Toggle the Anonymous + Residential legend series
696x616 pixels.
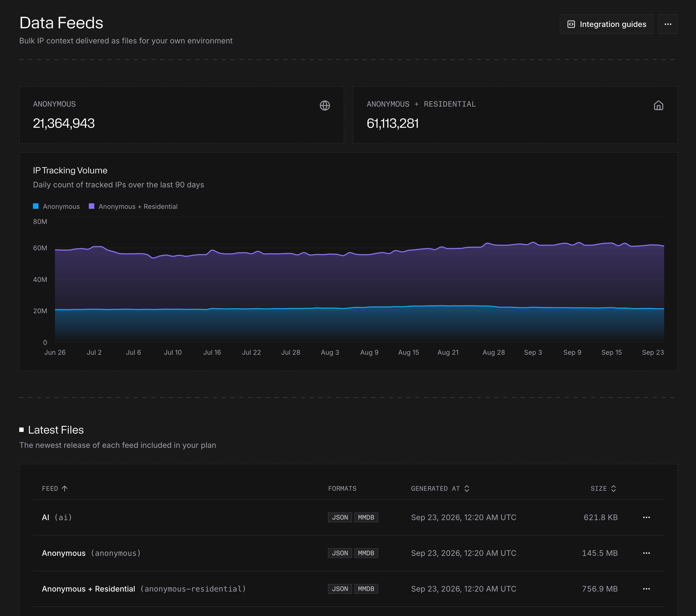(x=133, y=207)
